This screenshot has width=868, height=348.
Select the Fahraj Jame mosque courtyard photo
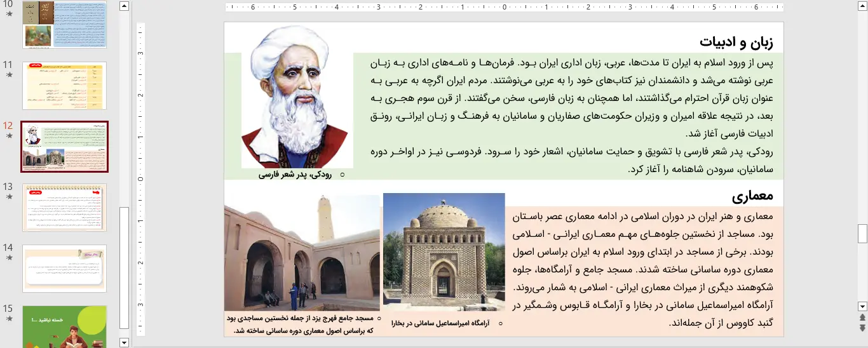click(302, 253)
